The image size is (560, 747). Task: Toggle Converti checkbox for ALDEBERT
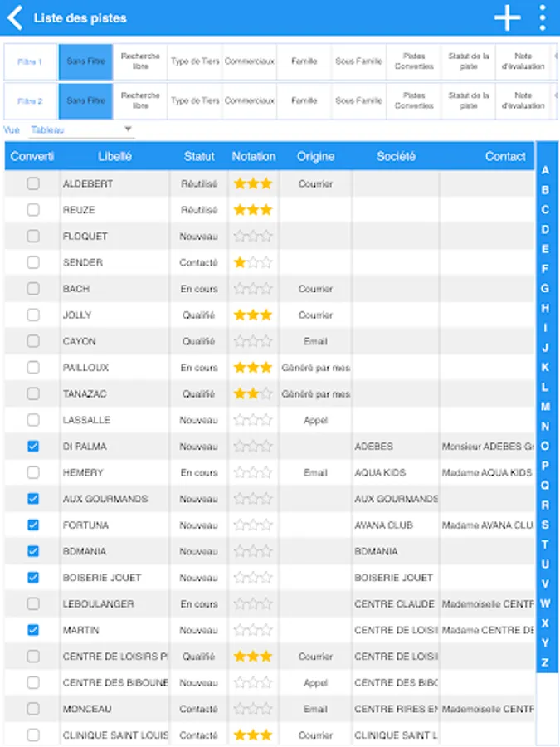[x=33, y=183]
